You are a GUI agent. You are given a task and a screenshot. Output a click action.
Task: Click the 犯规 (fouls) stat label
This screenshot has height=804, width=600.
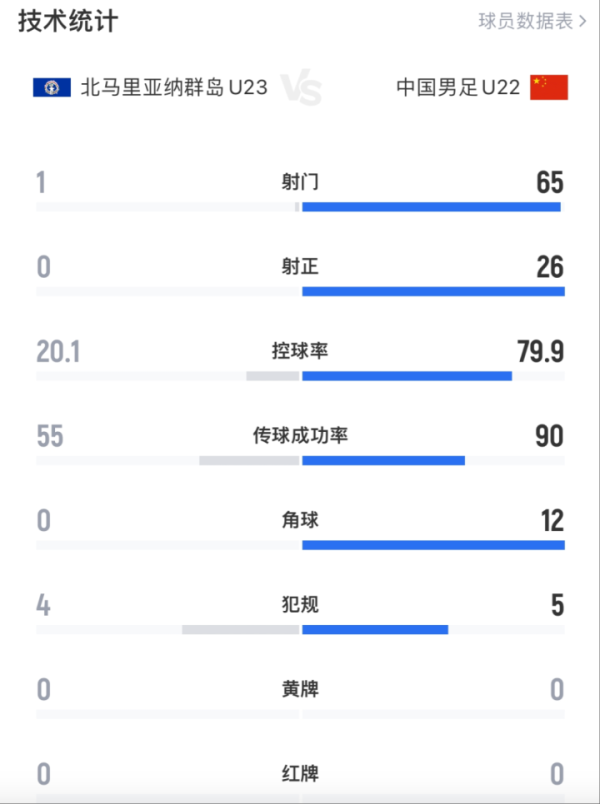point(300,605)
